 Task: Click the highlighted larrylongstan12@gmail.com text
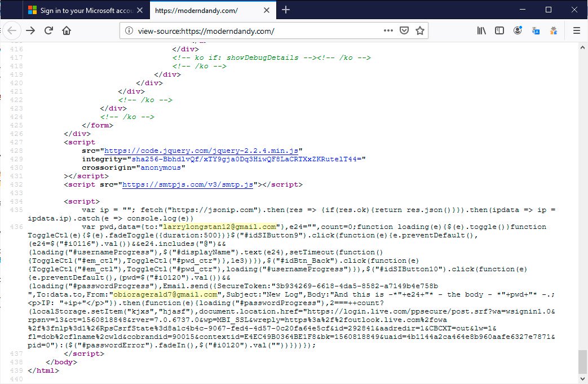point(220,227)
